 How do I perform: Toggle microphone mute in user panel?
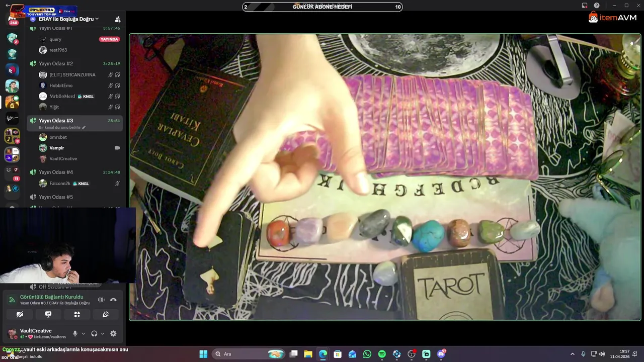pyautogui.click(x=75, y=333)
